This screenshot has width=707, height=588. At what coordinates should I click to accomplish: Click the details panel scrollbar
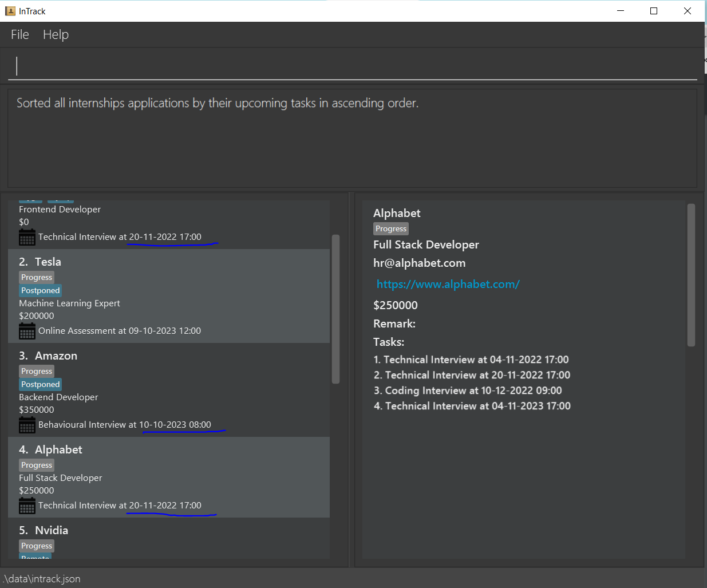691,275
